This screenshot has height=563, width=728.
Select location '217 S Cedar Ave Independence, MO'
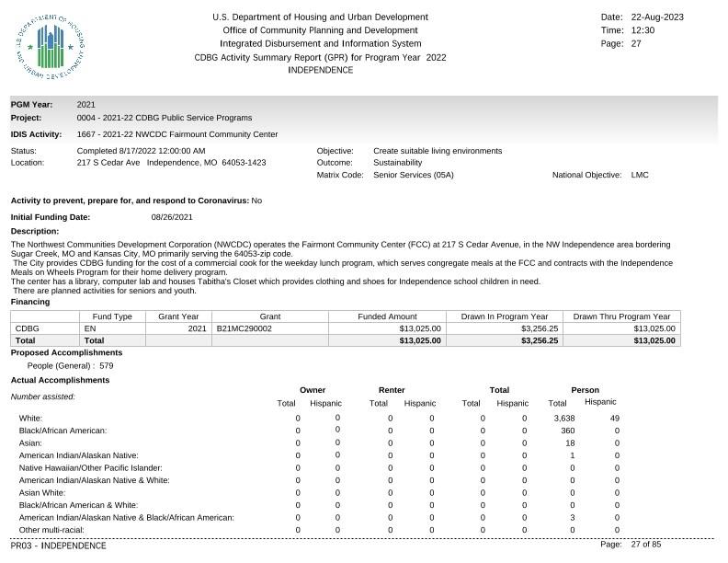[x=171, y=163]
